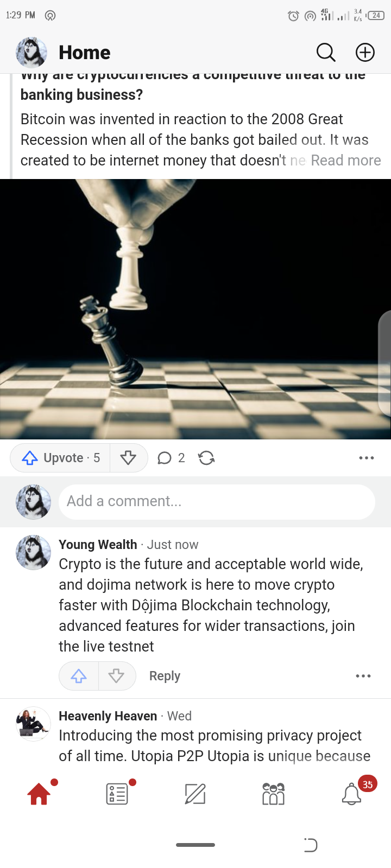
Task: Upvote Young Wealth's comment
Action: click(x=79, y=676)
